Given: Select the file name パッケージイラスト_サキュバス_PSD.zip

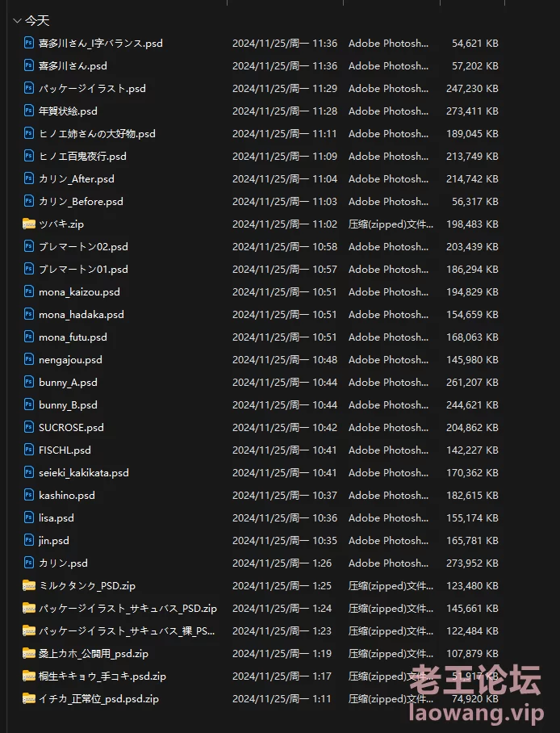Looking at the screenshot, I should [127, 608].
